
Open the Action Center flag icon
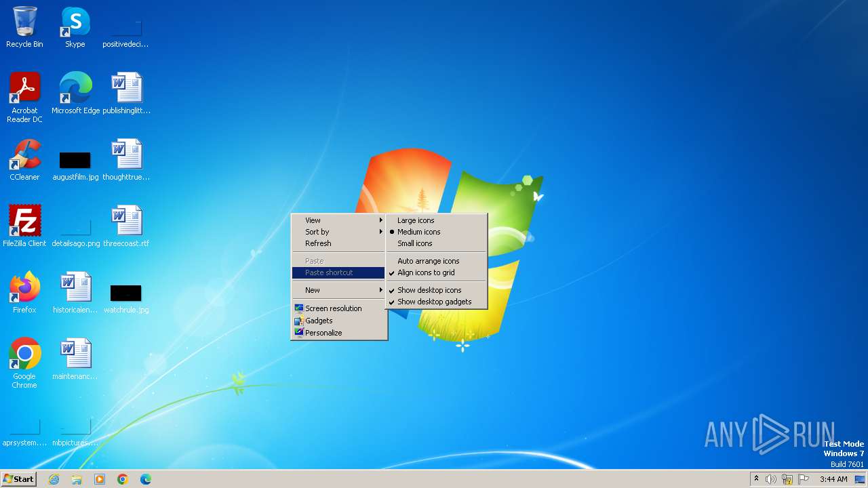tap(804, 479)
